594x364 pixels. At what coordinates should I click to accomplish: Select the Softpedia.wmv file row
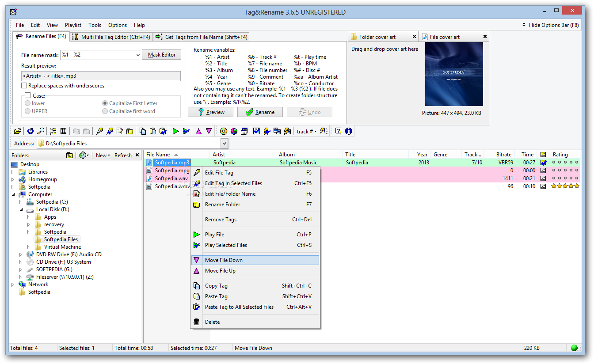pyautogui.click(x=362, y=186)
